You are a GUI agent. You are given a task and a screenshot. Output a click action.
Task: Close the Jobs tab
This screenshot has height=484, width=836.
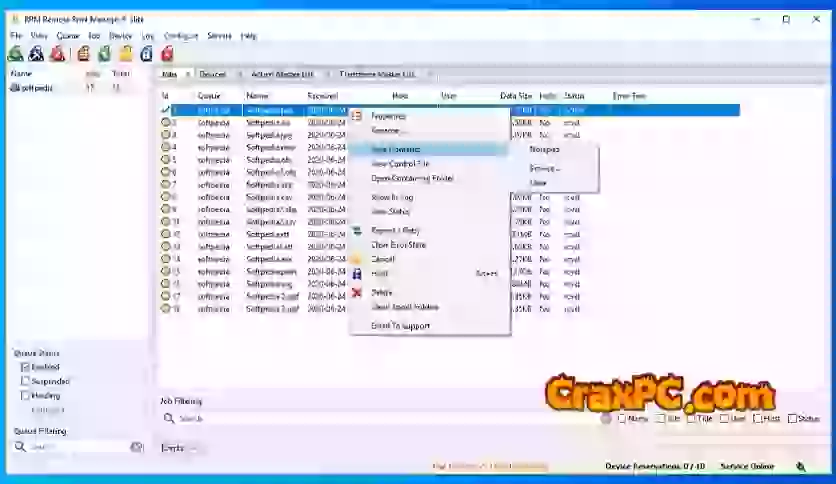coord(188,74)
